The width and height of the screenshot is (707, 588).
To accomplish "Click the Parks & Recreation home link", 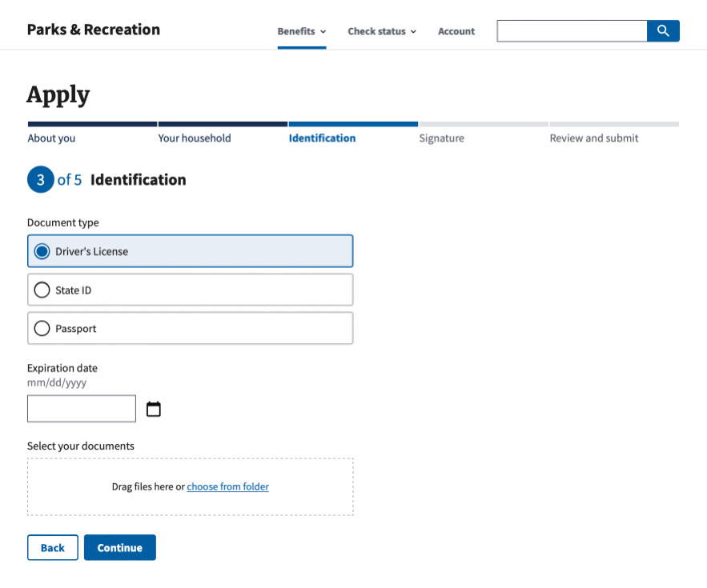I will click(93, 29).
